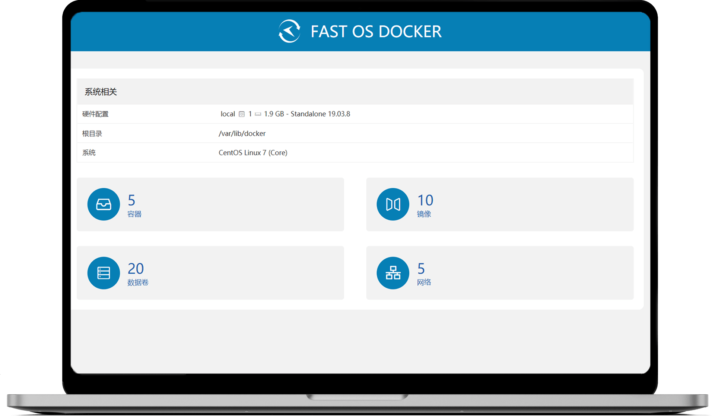Image resolution: width=715 pixels, height=417 pixels.
Task: Click the CentOS Linux 7 (Core) value
Action: point(260,153)
